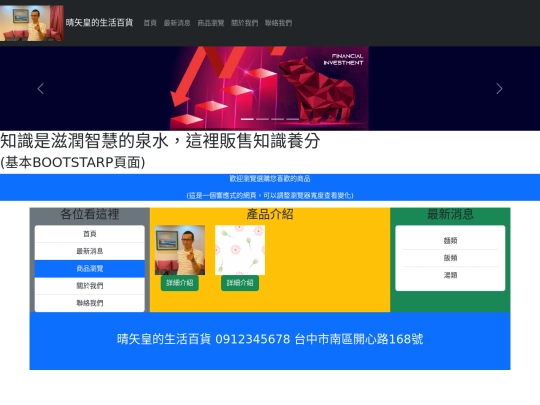540x405 pixels.
Task: Click the 產品介紹 section heading
Action: [x=270, y=214]
